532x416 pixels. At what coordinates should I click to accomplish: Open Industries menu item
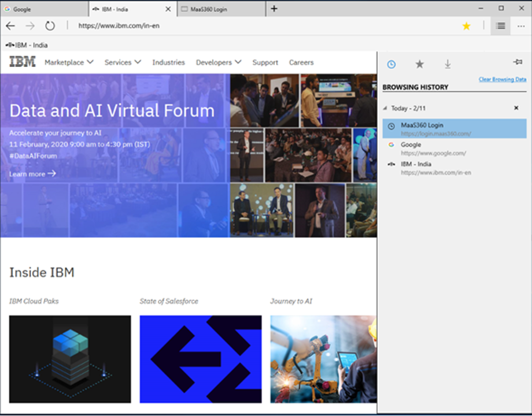click(168, 62)
